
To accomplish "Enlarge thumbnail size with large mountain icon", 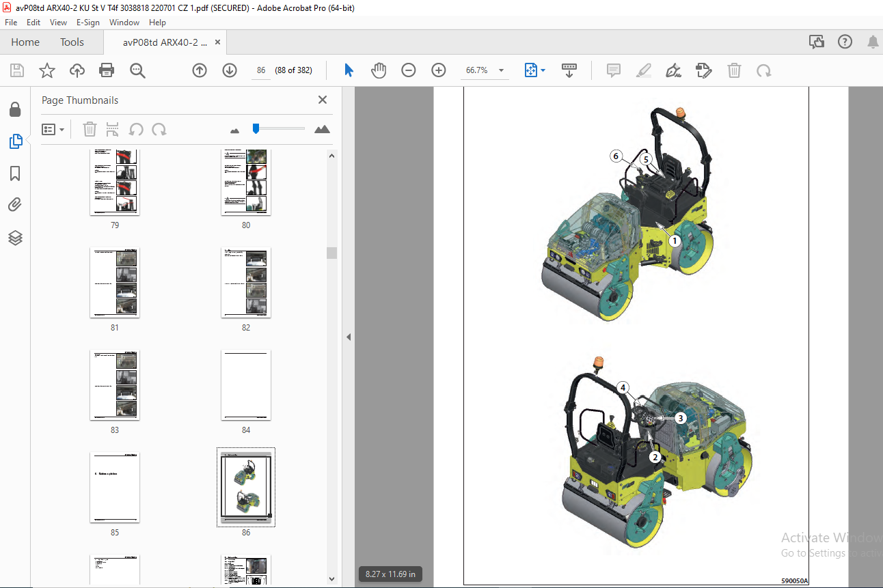I will pos(322,129).
